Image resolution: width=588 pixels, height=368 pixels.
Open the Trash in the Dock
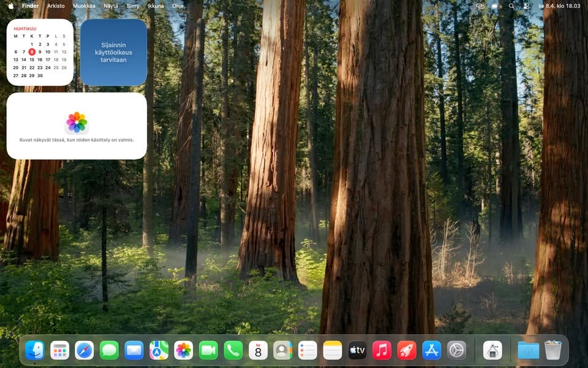click(552, 350)
